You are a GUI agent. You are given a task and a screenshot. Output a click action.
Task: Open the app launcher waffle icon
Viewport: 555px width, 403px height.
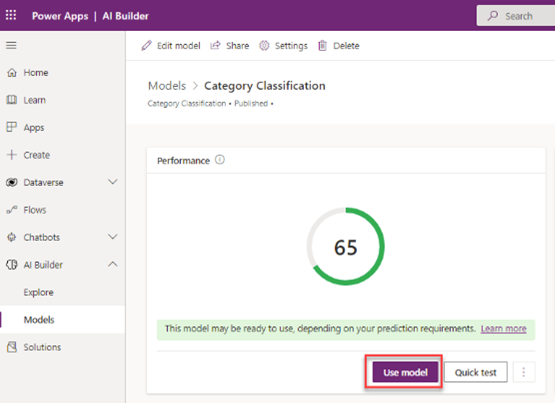pos(11,15)
